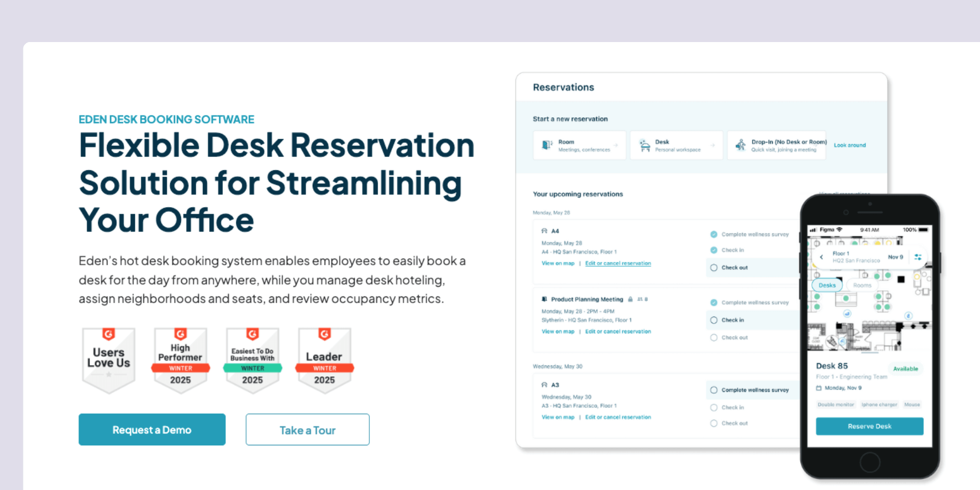
Task: Open Edit or cancel reservation for A4
Action: pos(618,263)
